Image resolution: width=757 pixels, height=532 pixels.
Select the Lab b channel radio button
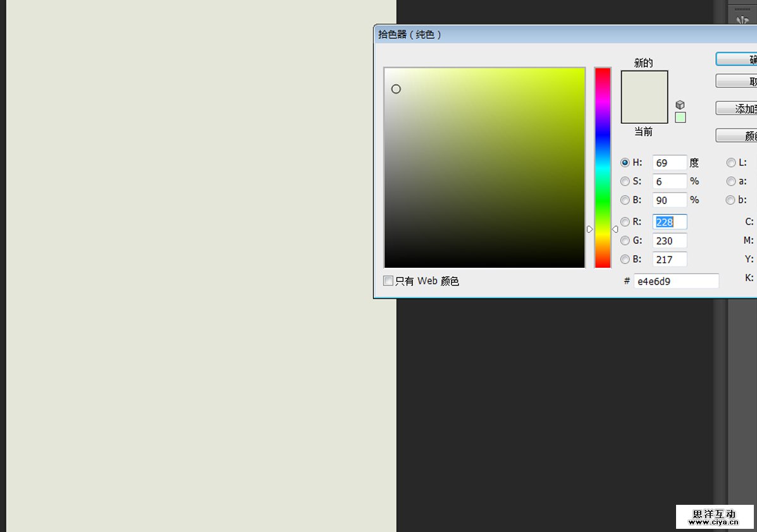pos(731,200)
